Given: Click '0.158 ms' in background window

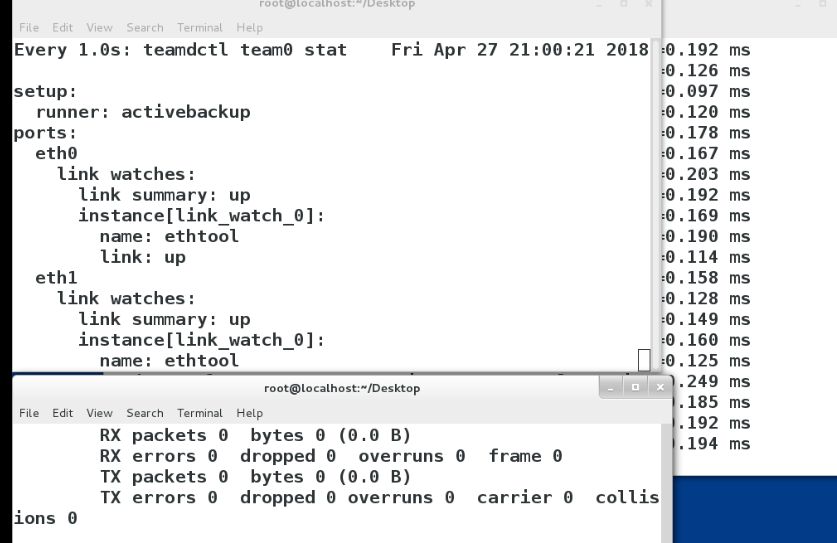Looking at the screenshot, I should [707, 278].
